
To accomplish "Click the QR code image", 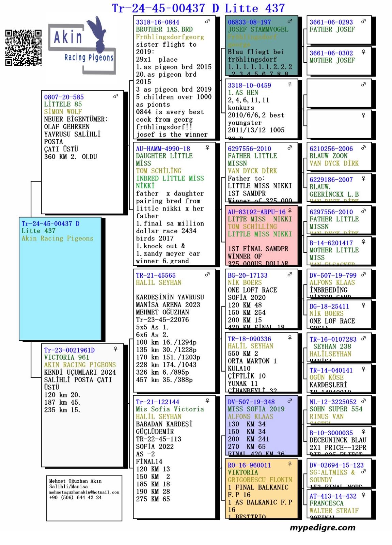I will point(23,48).
